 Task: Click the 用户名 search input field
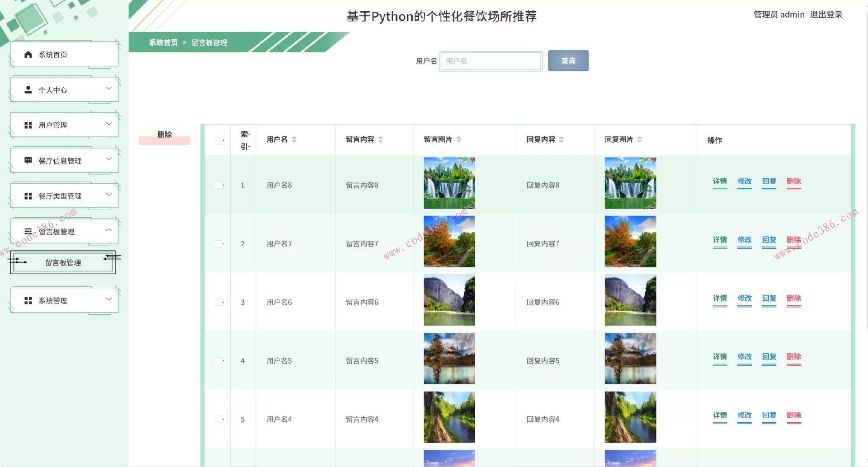click(x=491, y=61)
